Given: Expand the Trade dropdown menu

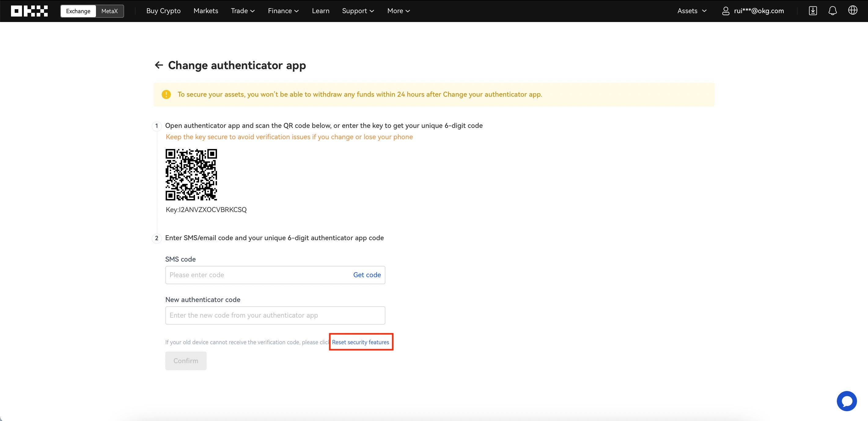Looking at the screenshot, I should [243, 11].
